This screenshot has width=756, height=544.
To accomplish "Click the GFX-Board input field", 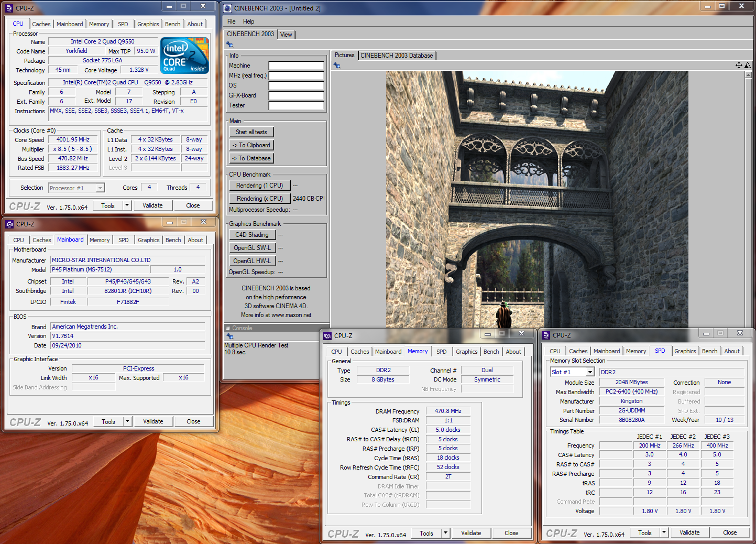I will 297,96.
